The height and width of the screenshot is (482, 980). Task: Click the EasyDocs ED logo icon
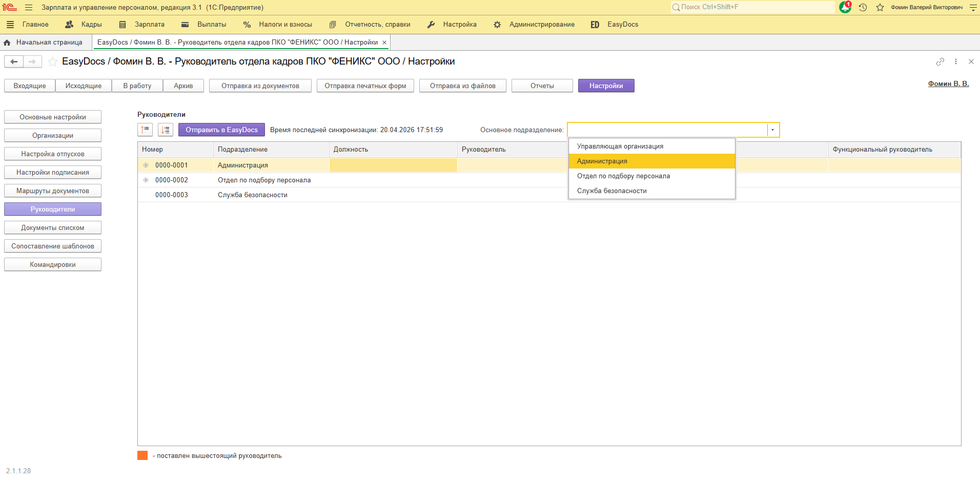[595, 25]
